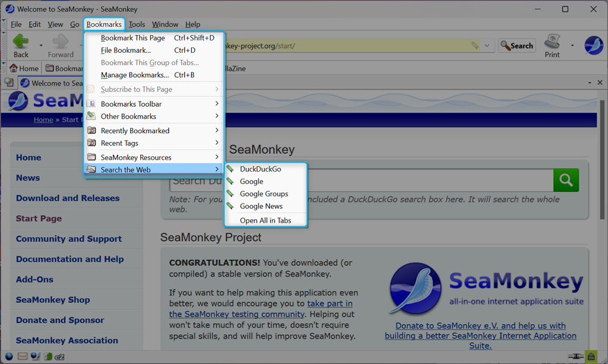Open the Go menu
The height and width of the screenshot is (364, 608).
click(74, 24)
